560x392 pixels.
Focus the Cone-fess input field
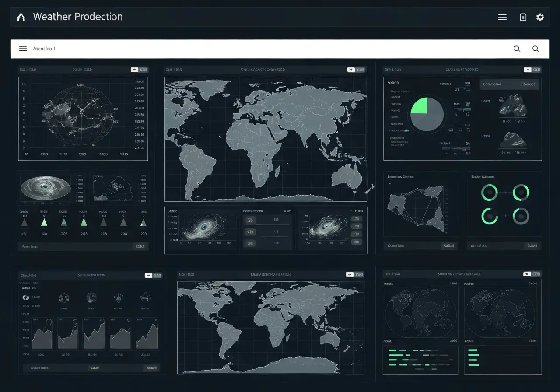[412, 246]
